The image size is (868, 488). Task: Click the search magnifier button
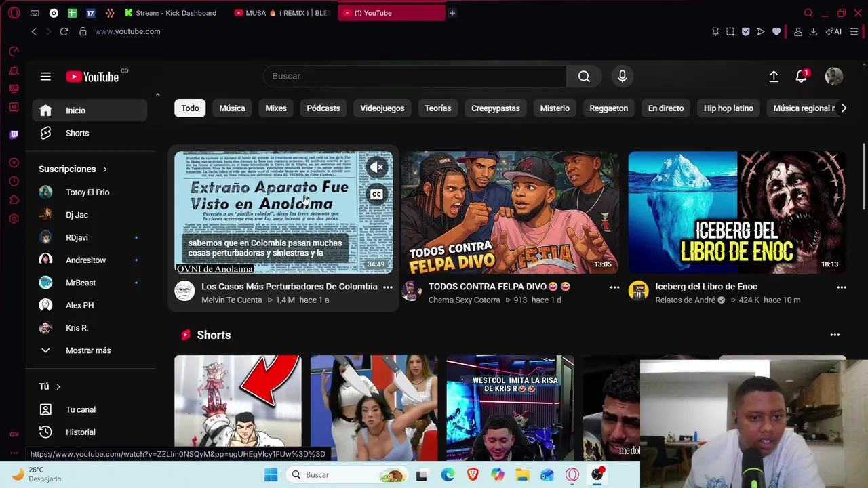584,76
